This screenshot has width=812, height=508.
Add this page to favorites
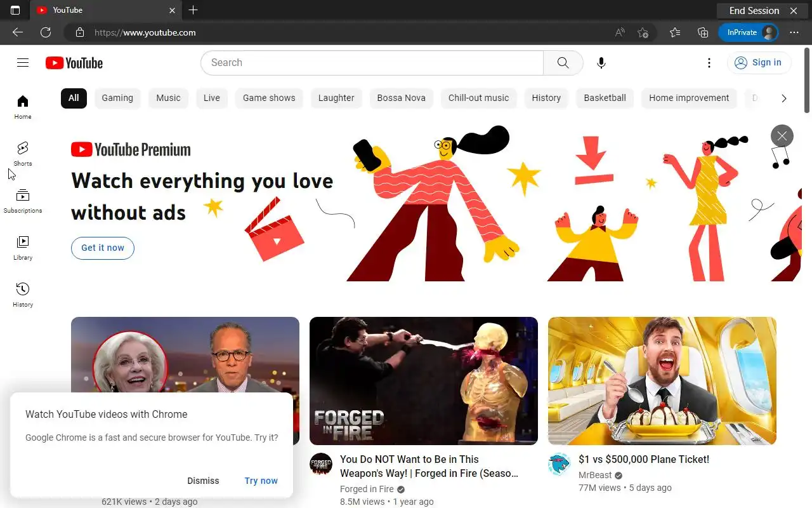coord(643,32)
